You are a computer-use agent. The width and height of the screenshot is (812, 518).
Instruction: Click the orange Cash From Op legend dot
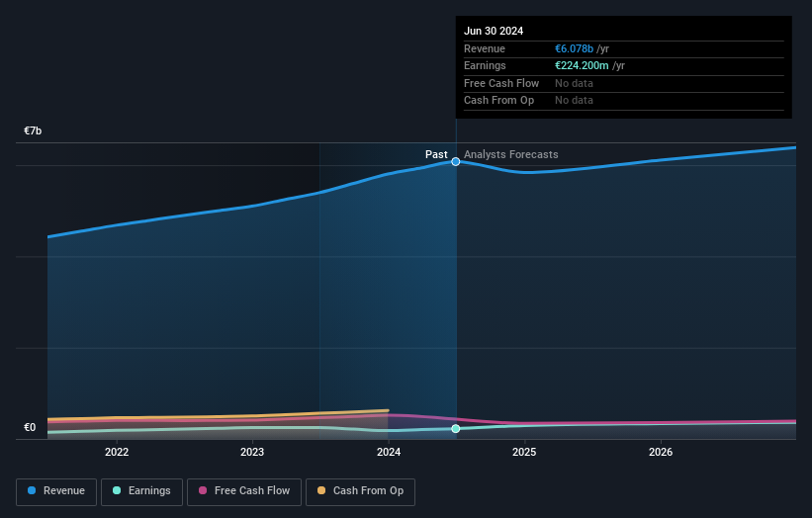[321, 490]
